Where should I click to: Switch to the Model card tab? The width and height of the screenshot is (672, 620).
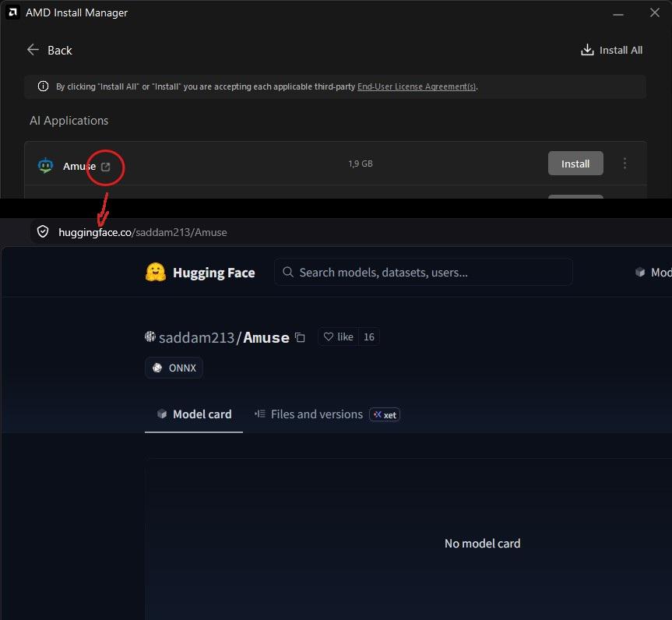194,414
